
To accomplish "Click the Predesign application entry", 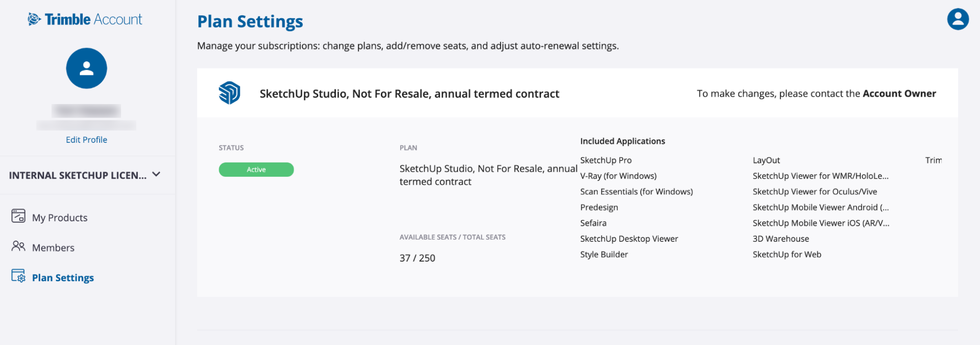I will [x=599, y=208].
